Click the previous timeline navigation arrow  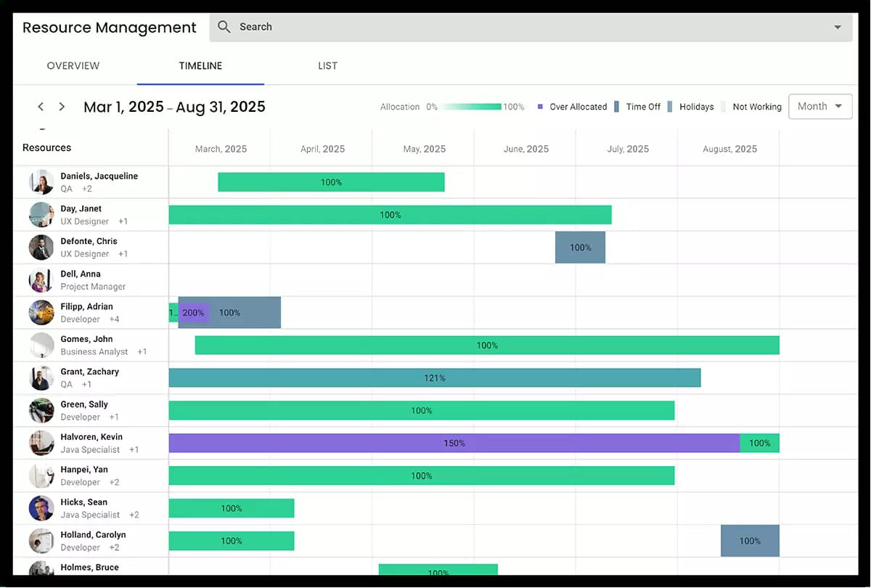tap(41, 106)
